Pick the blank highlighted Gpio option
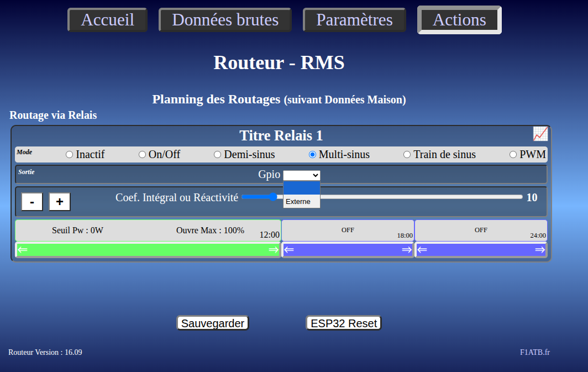The image size is (588, 372). [302, 188]
